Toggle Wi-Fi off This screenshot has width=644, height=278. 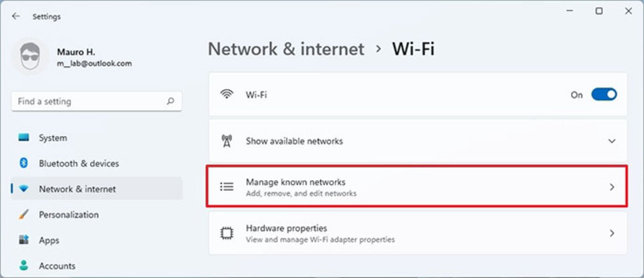coord(604,94)
